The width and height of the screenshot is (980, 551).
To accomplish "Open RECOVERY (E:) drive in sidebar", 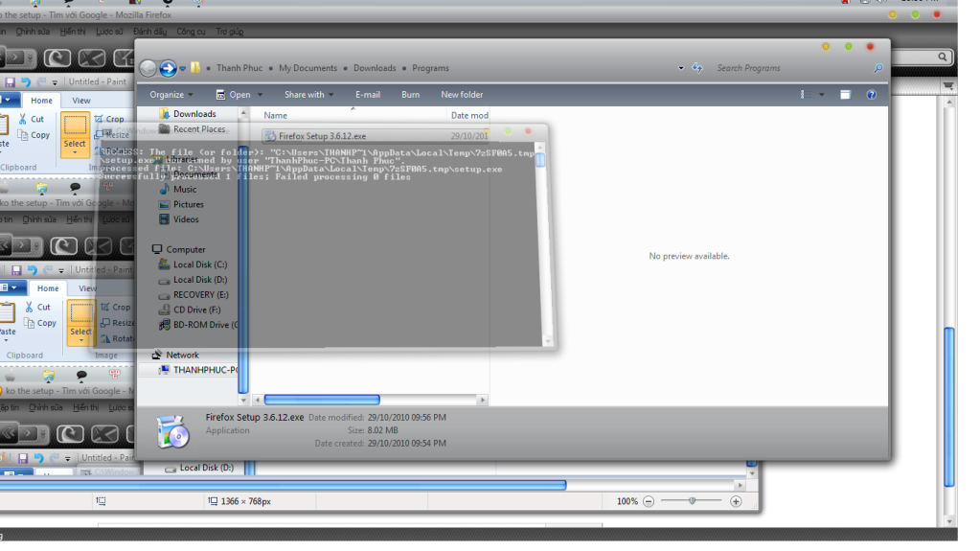I will [200, 295].
